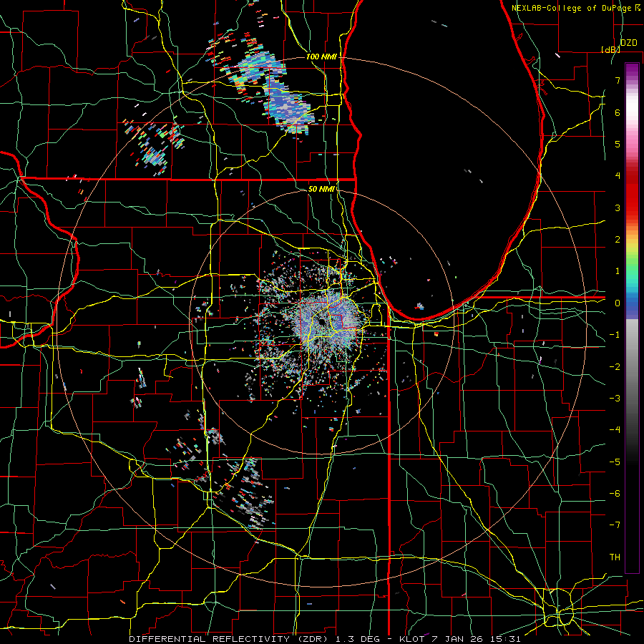Click the "0" value on the color scale

(x=618, y=303)
